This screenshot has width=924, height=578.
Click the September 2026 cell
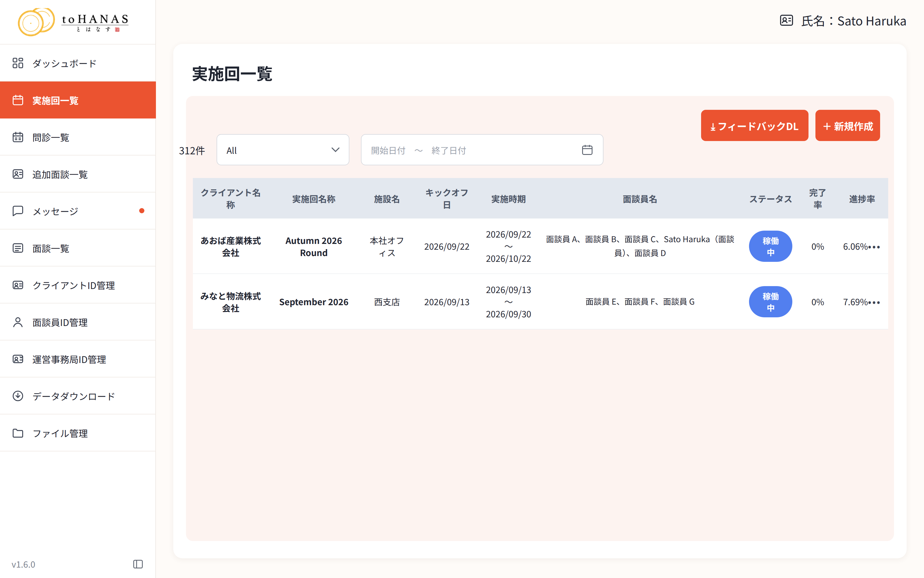[314, 302]
